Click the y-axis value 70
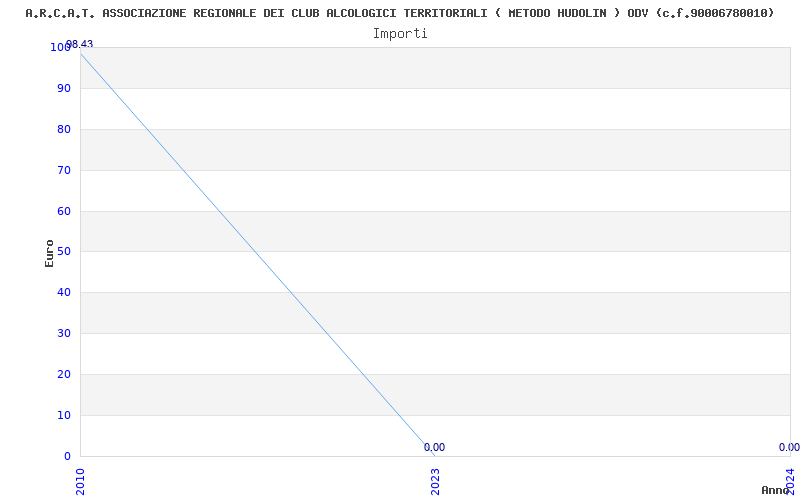 point(64,170)
